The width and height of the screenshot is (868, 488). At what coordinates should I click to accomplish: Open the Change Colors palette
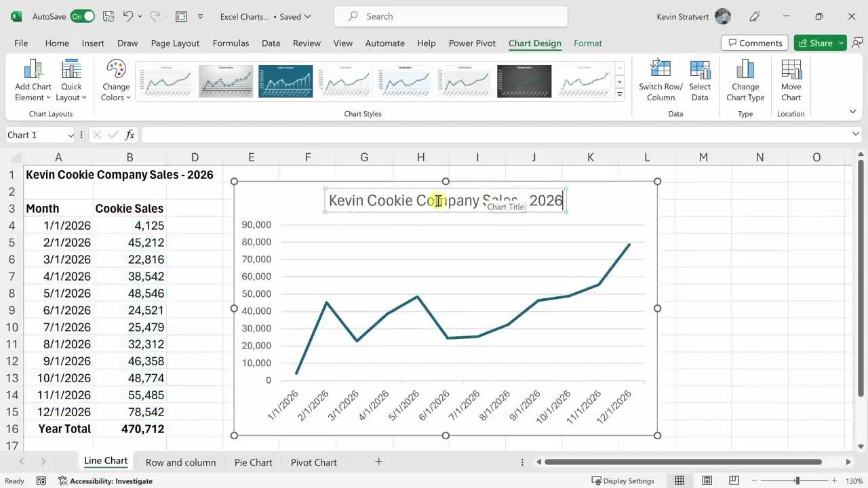tap(116, 80)
